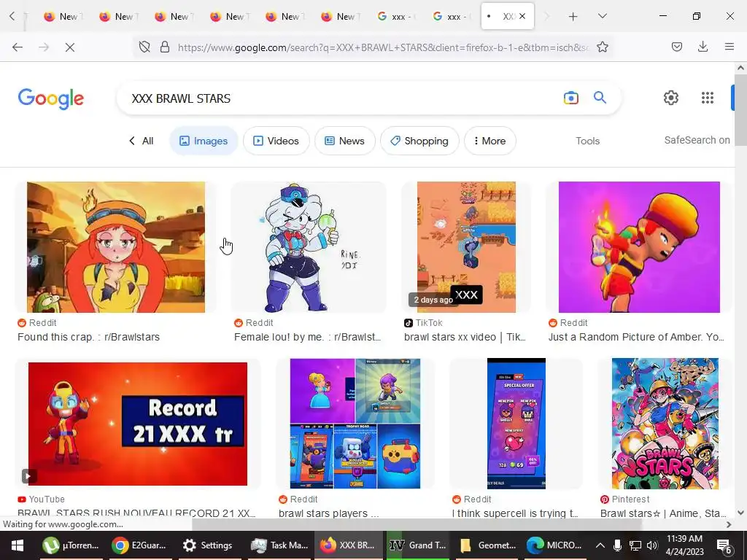This screenshot has width=747, height=560.
Task: Open 'Just a Random Picture of Amber' link
Action: click(636, 337)
